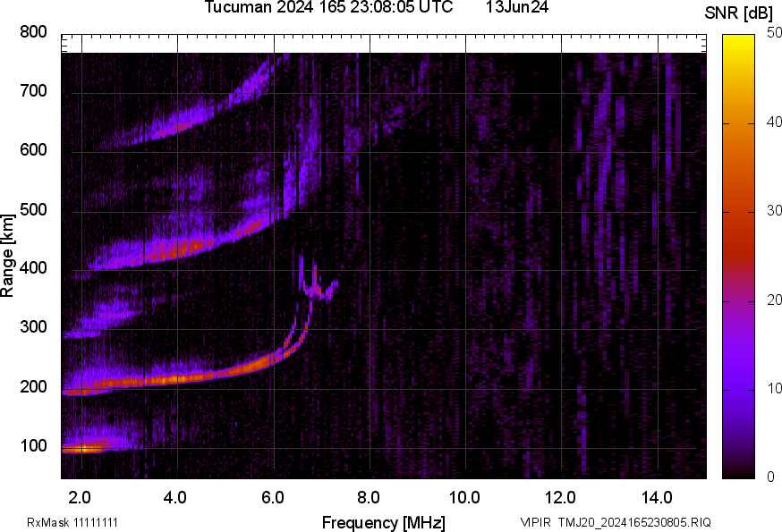Click the colorbar tick label '40'
Viewport: 782px width, 532px height.
(775, 122)
